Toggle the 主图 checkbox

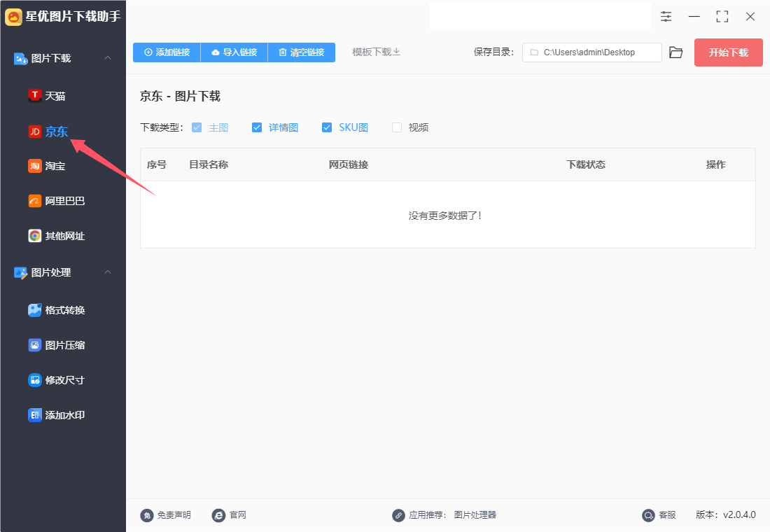point(197,127)
